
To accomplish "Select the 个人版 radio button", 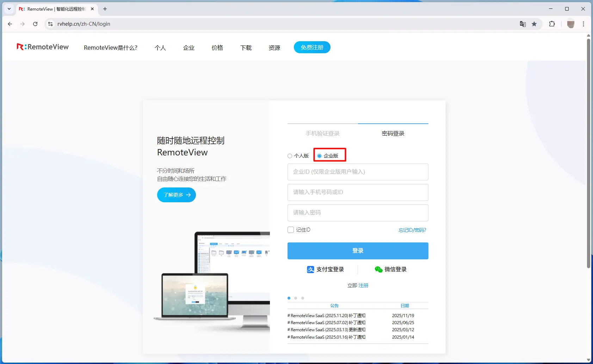I will pyautogui.click(x=290, y=156).
